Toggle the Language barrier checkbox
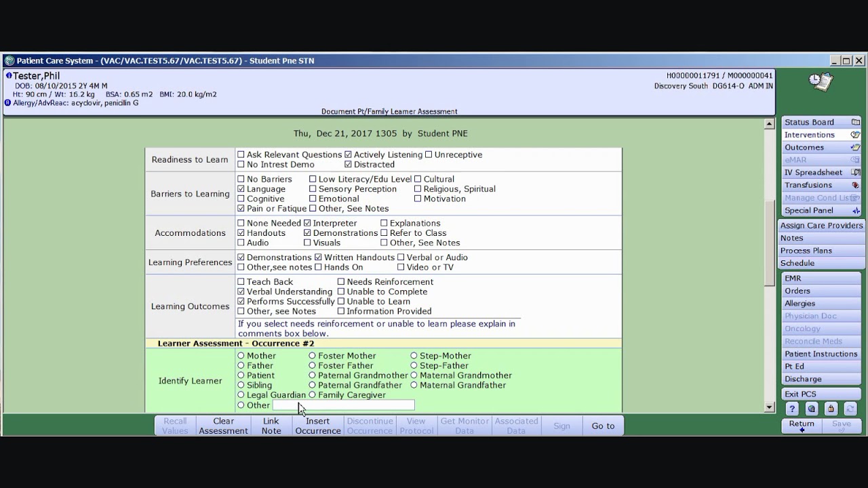This screenshot has width=868, height=488. coord(241,189)
